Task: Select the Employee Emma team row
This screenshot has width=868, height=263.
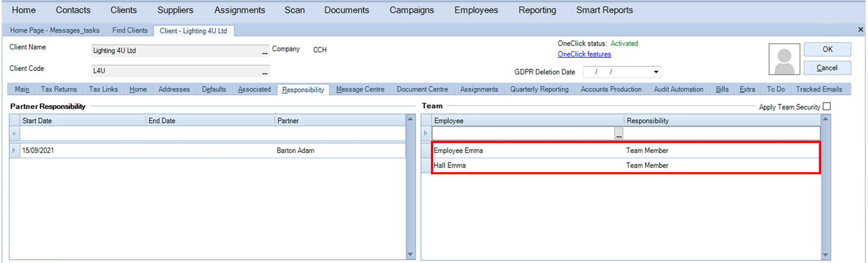Action: click(625, 150)
